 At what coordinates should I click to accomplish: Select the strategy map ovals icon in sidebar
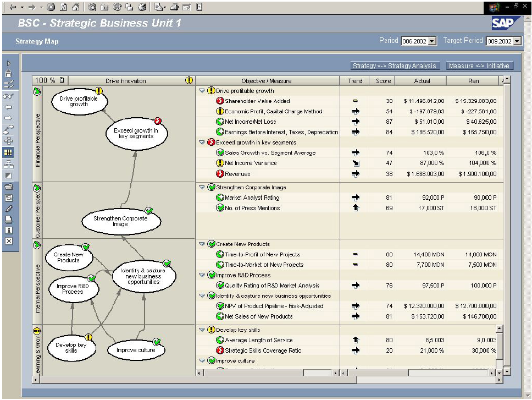pyautogui.click(x=9, y=129)
